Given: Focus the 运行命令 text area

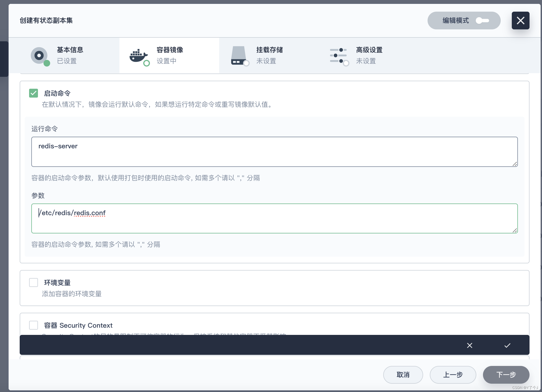Looking at the screenshot, I should pyautogui.click(x=274, y=152).
